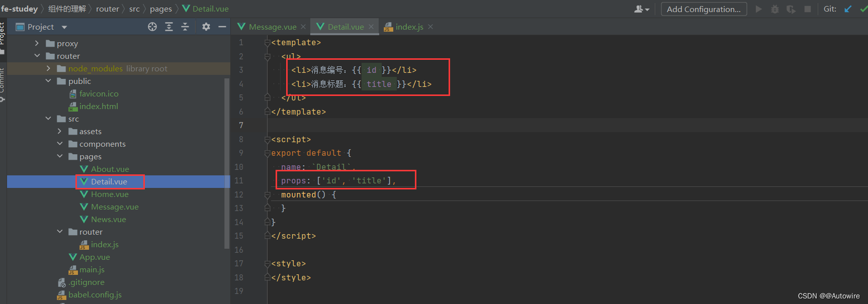Viewport: 868px width, 304px height.
Task: Click the pages breadcrumb in navigation bar
Action: click(161, 9)
